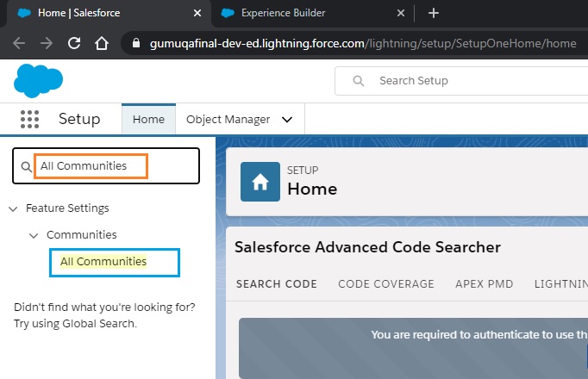Image resolution: width=588 pixels, height=379 pixels.
Task: Click magnifier icon in Quick Find box
Action: [x=26, y=166]
